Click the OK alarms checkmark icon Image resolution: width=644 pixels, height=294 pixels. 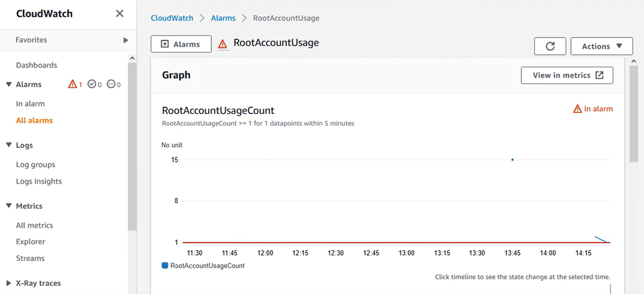pyautogui.click(x=92, y=84)
